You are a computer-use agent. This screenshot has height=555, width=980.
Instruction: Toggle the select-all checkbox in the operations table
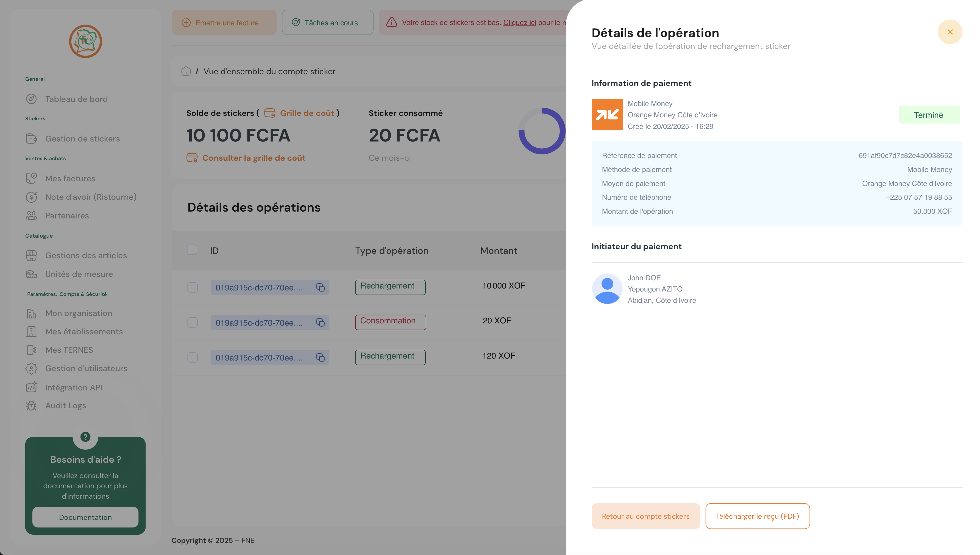coord(192,250)
